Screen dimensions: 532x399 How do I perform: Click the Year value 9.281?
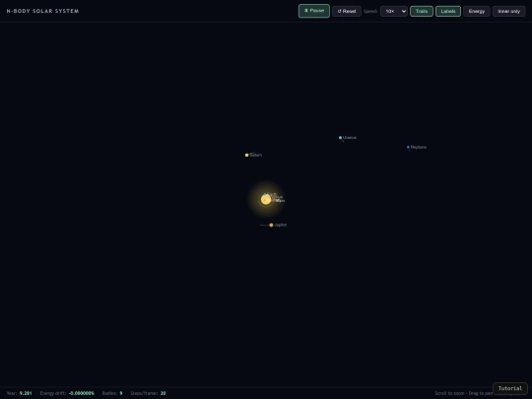pos(26,393)
